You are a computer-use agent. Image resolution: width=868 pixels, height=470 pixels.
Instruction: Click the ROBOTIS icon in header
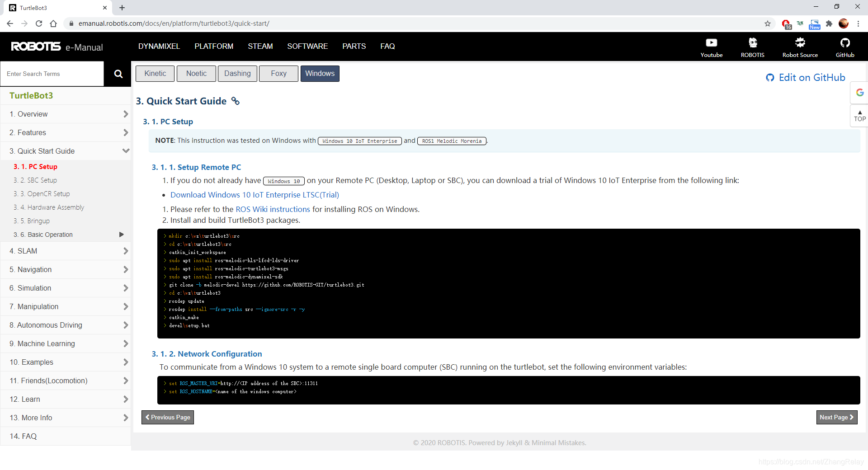[x=752, y=47]
